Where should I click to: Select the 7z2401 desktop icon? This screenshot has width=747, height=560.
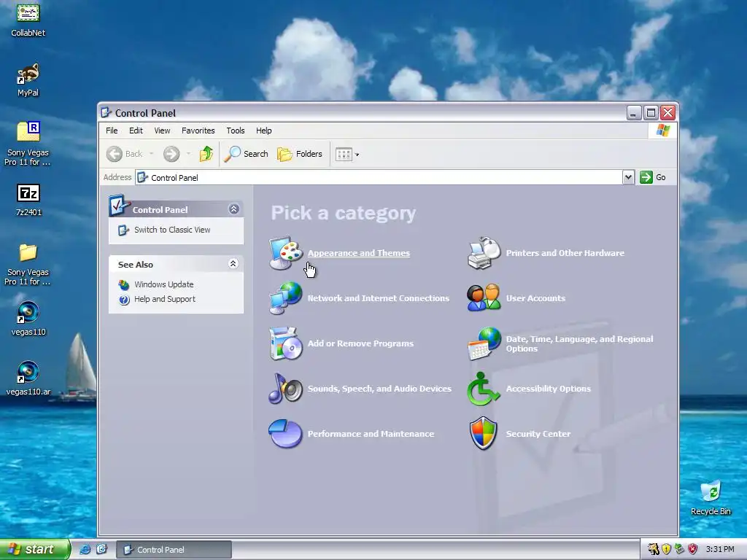pos(28,200)
